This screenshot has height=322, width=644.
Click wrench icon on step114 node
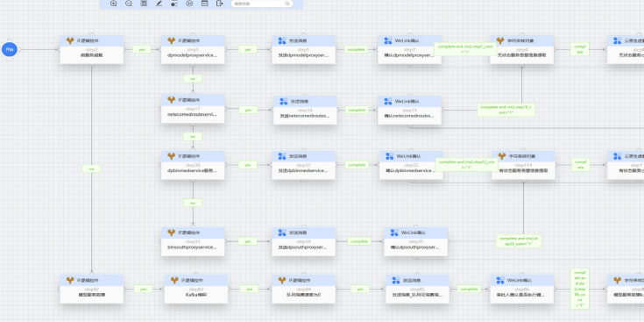click(x=502, y=156)
